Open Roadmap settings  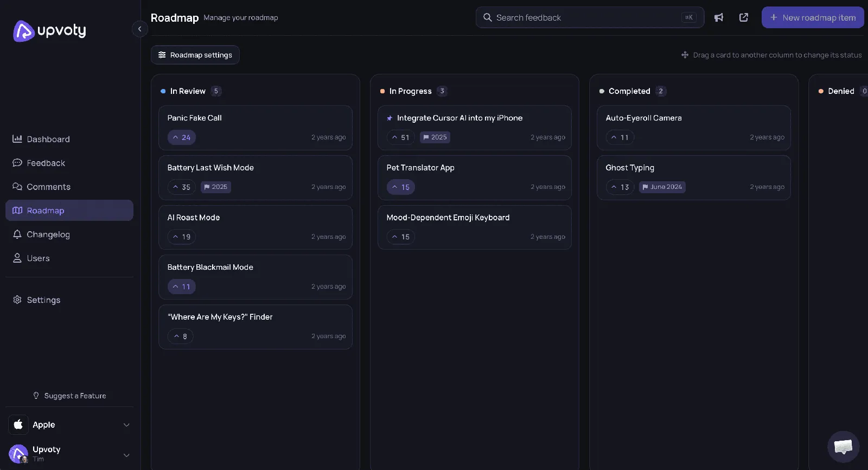coord(195,55)
